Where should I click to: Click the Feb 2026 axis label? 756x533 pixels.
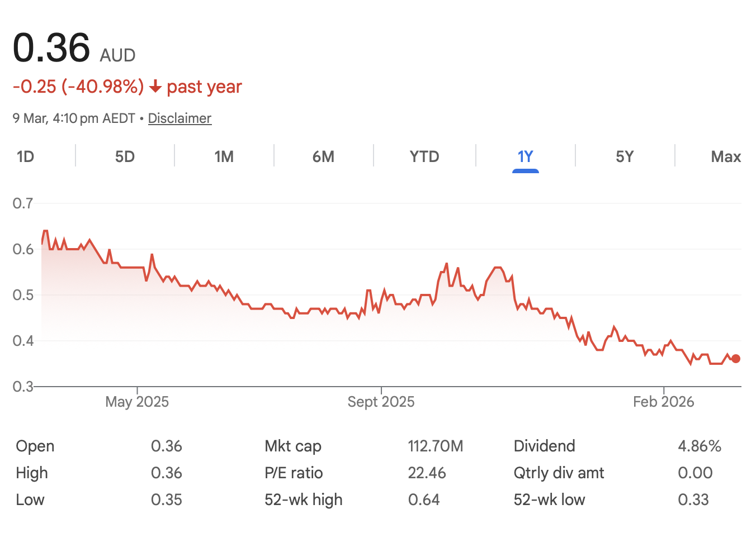pos(663,402)
